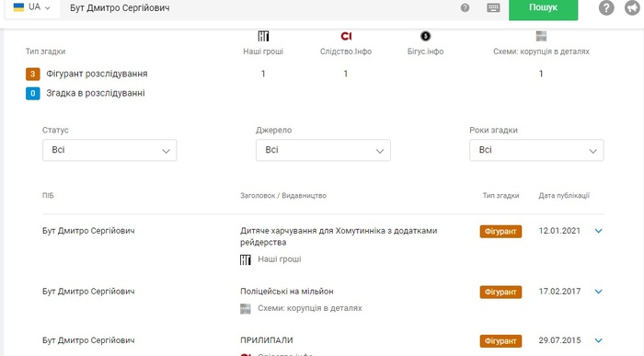Open the Статус dropdown
Screen dimensions: 644x356
coord(109,150)
